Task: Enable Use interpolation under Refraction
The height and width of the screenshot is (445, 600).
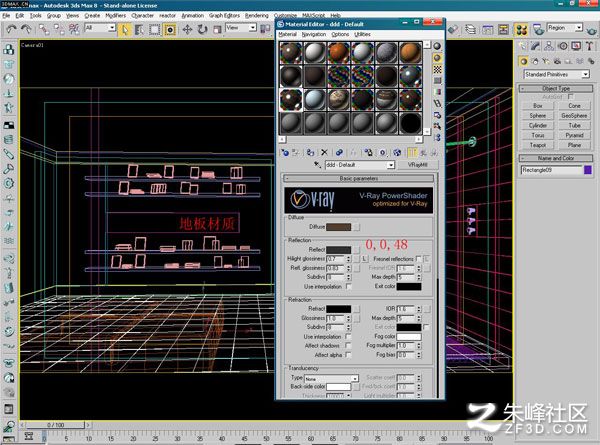Action: [348, 336]
